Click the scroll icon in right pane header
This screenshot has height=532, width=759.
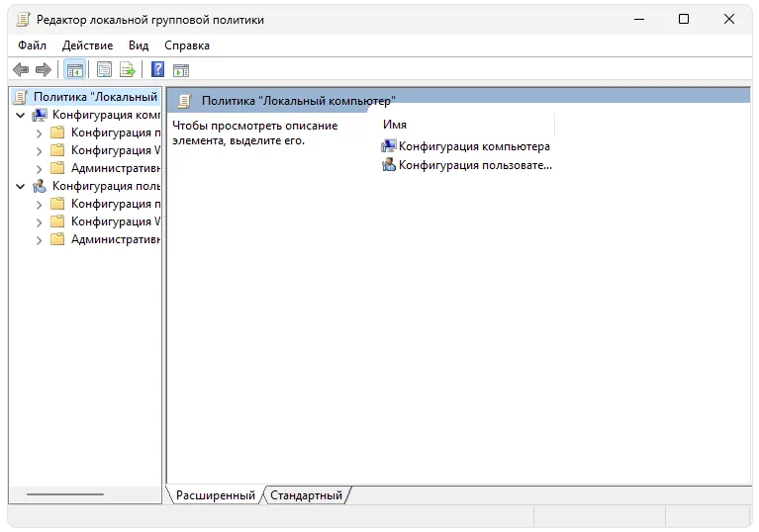[x=184, y=101]
